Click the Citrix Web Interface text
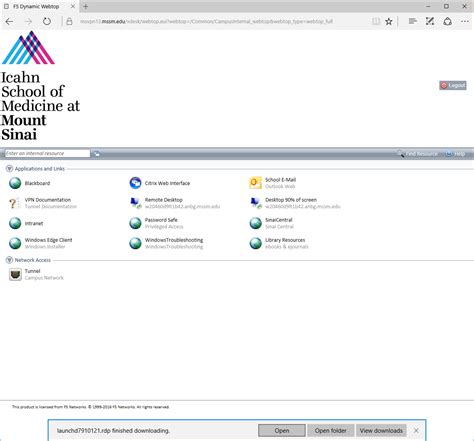 [x=167, y=183]
